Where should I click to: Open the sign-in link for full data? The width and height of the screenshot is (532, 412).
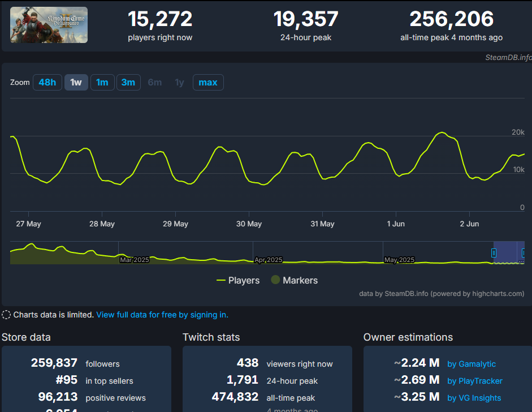click(162, 315)
